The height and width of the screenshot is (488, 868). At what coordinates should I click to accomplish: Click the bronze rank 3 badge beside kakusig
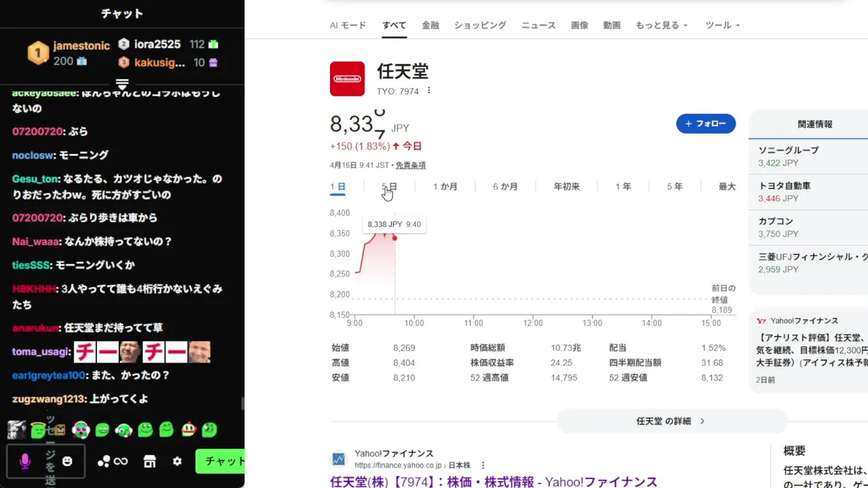click(x=123, y=62)
